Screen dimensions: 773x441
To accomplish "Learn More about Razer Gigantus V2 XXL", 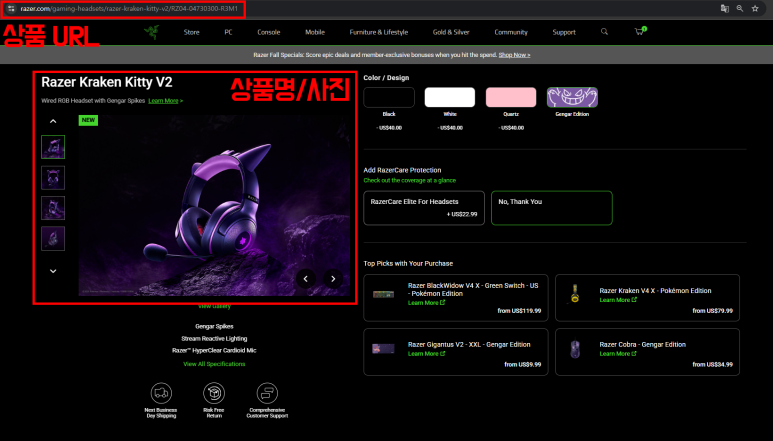I will 426,353.
